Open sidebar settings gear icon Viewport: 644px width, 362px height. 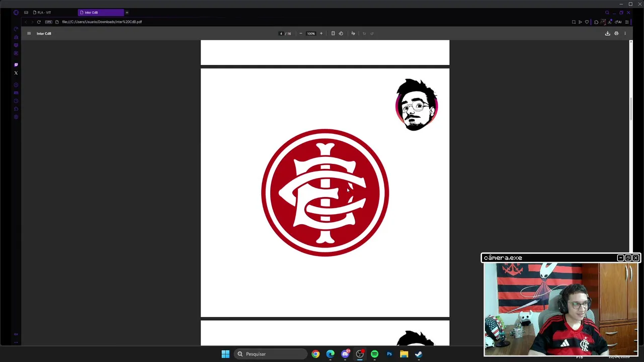16,117
